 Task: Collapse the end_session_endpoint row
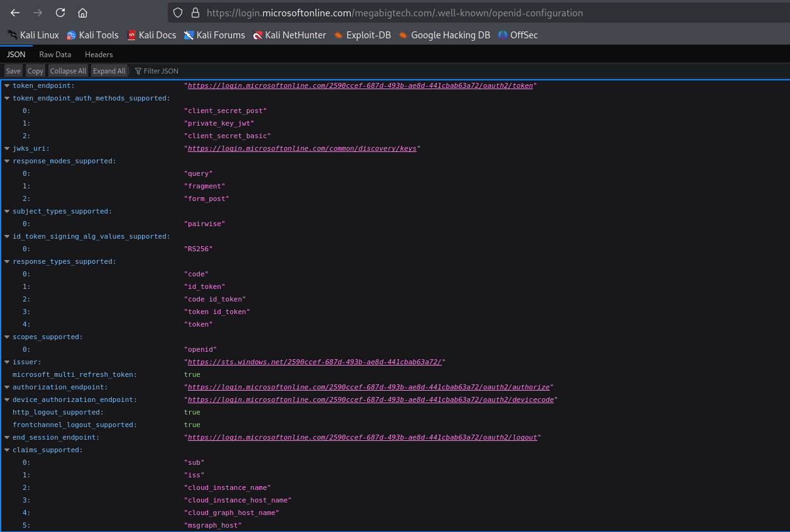tap(7, 437)
